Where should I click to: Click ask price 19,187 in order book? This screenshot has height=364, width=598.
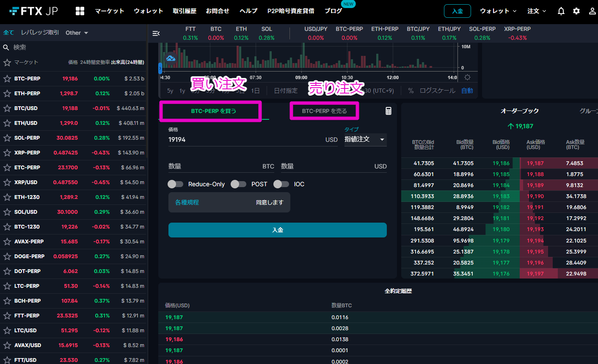coord(535,163)
